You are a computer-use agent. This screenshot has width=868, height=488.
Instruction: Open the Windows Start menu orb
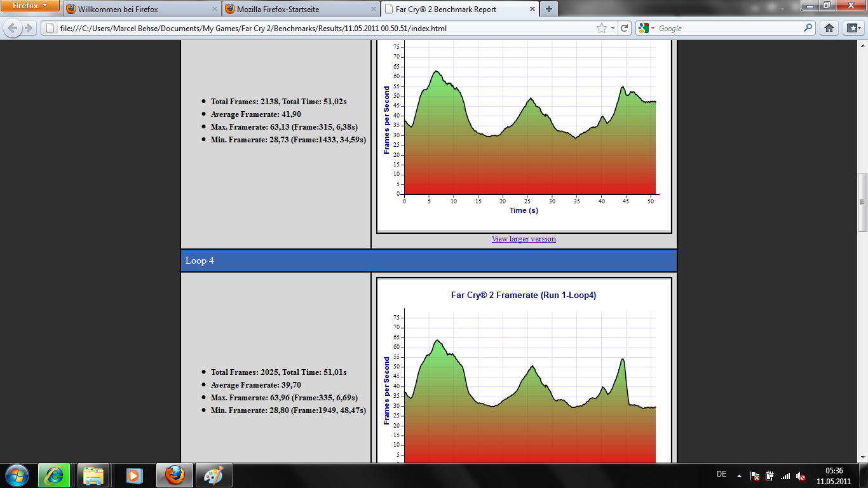[17, 475]
